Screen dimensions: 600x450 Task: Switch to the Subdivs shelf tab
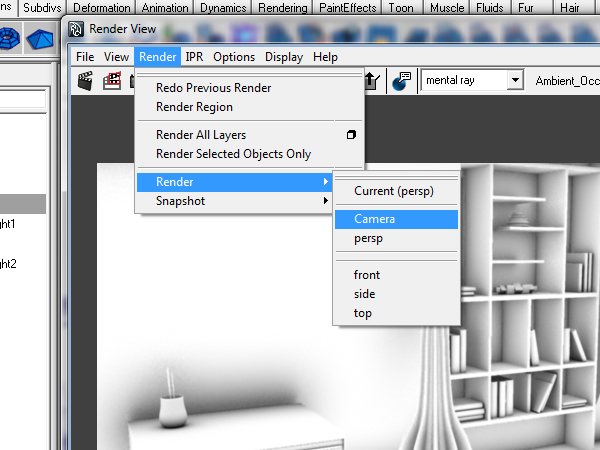(x=42, y=8)
